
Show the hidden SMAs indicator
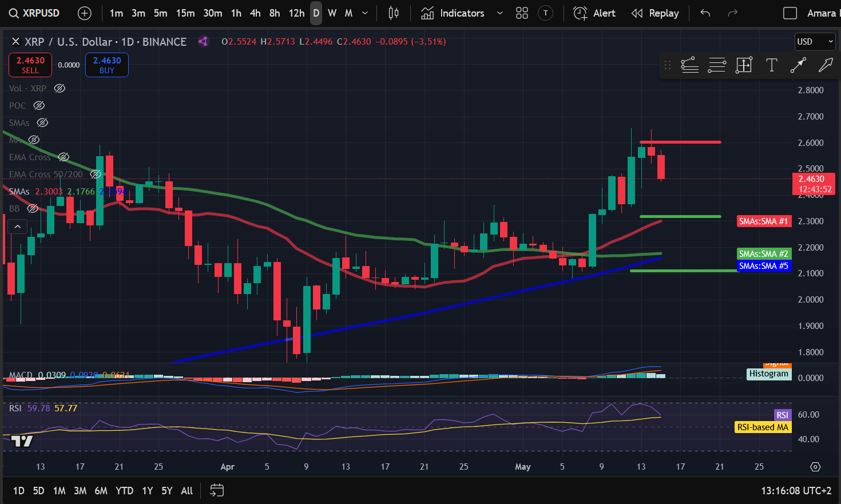click(x=42, y=122)
